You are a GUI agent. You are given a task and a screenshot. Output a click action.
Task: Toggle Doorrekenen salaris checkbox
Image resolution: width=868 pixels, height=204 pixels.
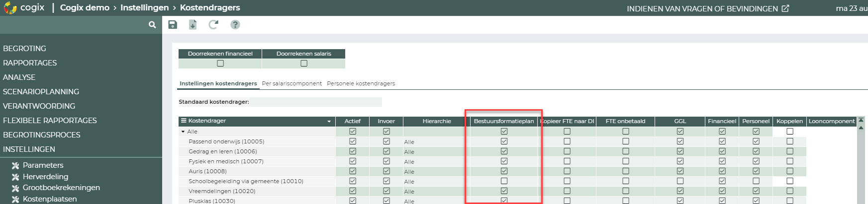(304, 64)
